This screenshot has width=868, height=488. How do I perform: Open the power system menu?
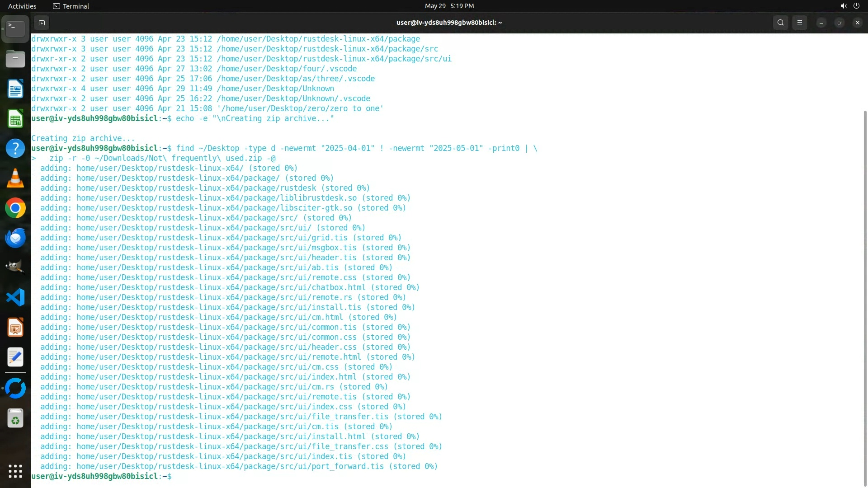(856, 6)
